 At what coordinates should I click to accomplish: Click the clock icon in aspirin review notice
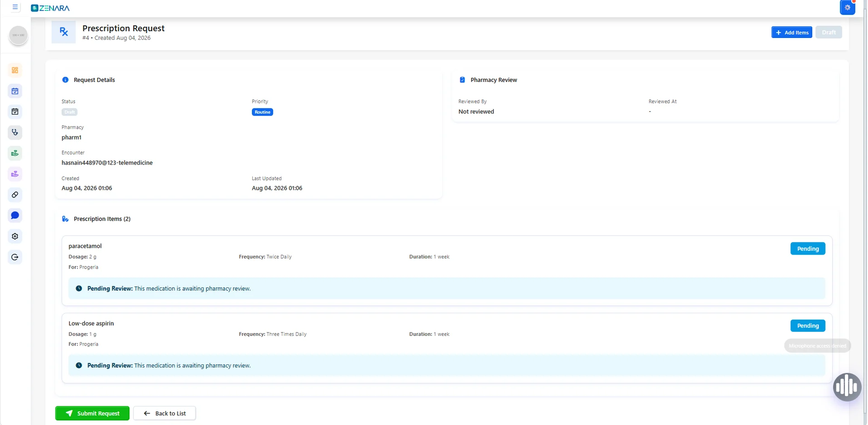(x=79, y=365)
